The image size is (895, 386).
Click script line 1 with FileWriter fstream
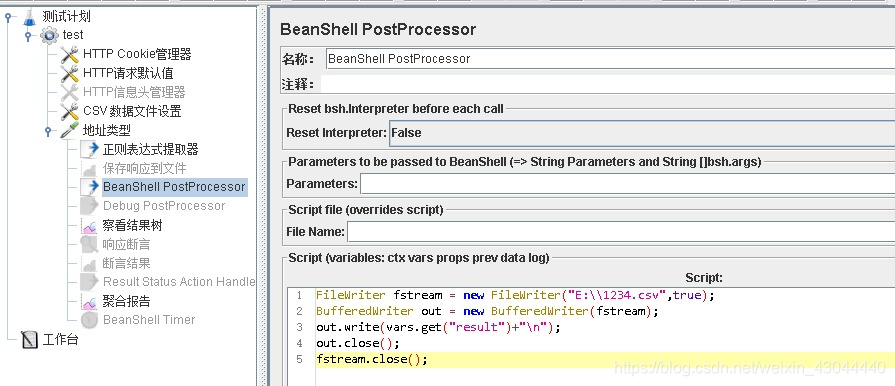(x=515, y=295)
